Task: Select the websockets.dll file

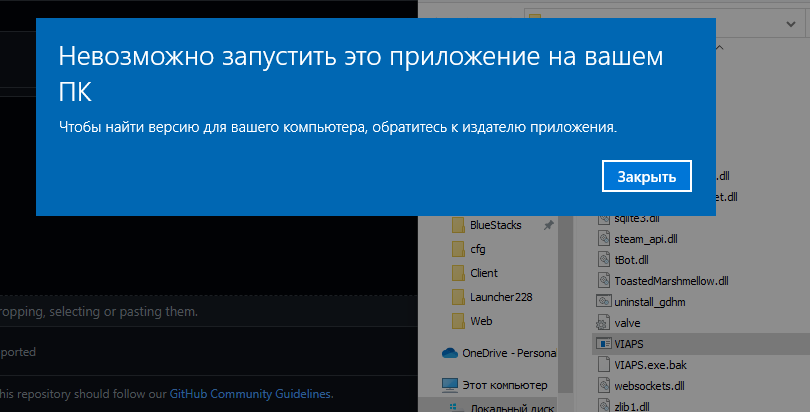Action: click(649, 386)
